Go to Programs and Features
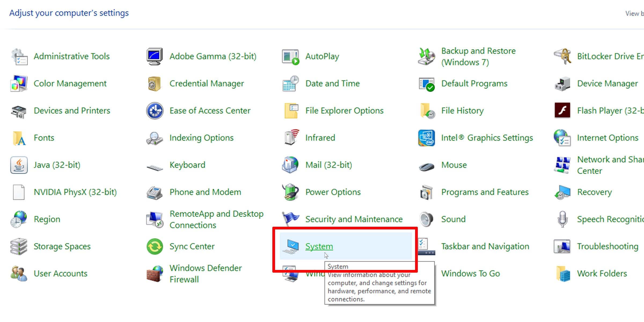This screenshot has width=644, height=322. coord(485,192)
